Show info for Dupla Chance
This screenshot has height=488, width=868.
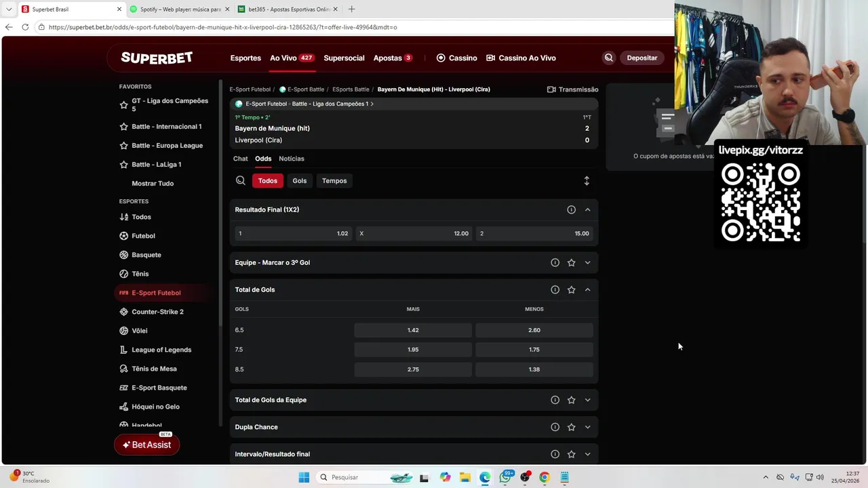pos(555,427)
